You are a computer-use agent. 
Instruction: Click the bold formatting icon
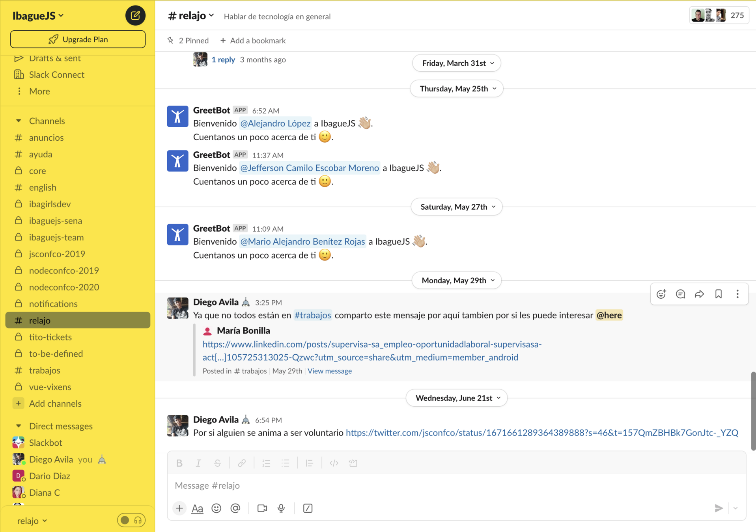click(179, 463)
